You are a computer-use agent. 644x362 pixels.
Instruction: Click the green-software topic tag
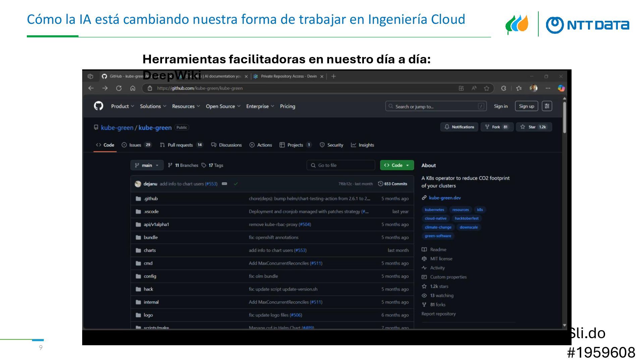(438, 236)
